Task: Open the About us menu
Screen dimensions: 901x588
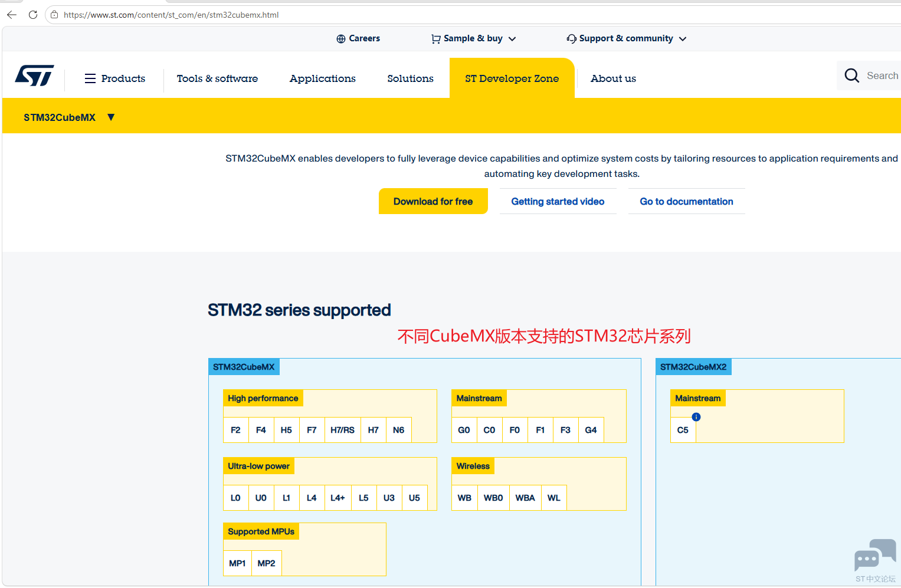Action: (x=613, y=78)
